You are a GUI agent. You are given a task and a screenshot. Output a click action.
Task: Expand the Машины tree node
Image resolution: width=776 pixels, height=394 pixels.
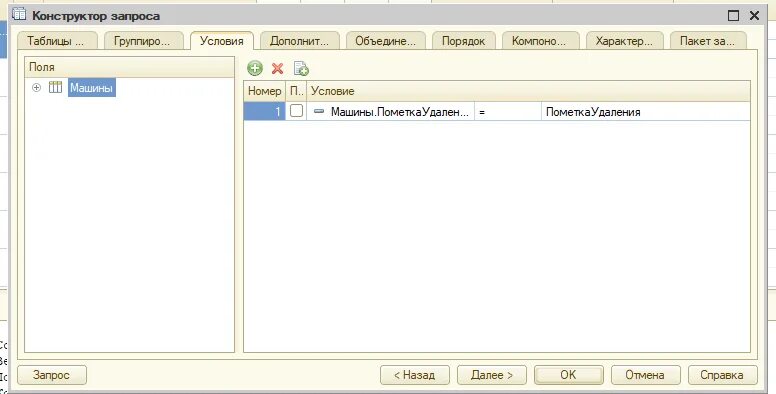click(36, 88)
